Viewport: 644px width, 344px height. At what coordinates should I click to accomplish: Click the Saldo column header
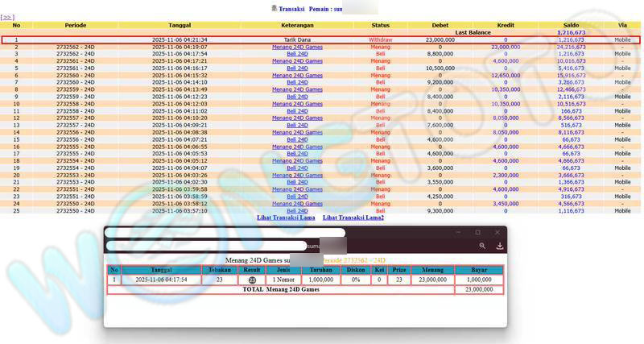571,25
